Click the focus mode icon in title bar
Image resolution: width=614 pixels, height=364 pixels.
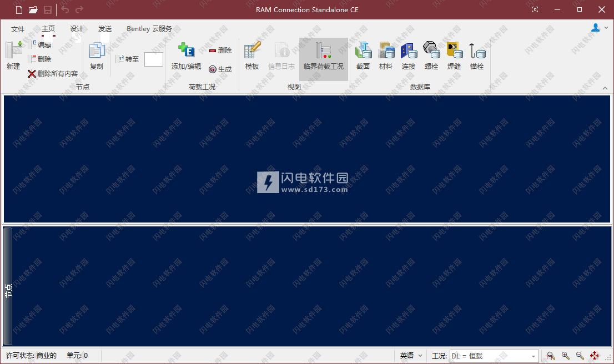(x=535, y=9)
